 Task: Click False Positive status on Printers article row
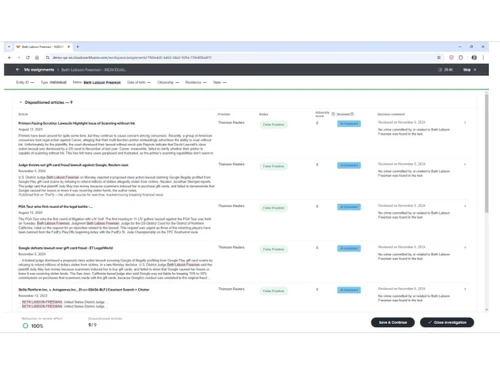273,125
